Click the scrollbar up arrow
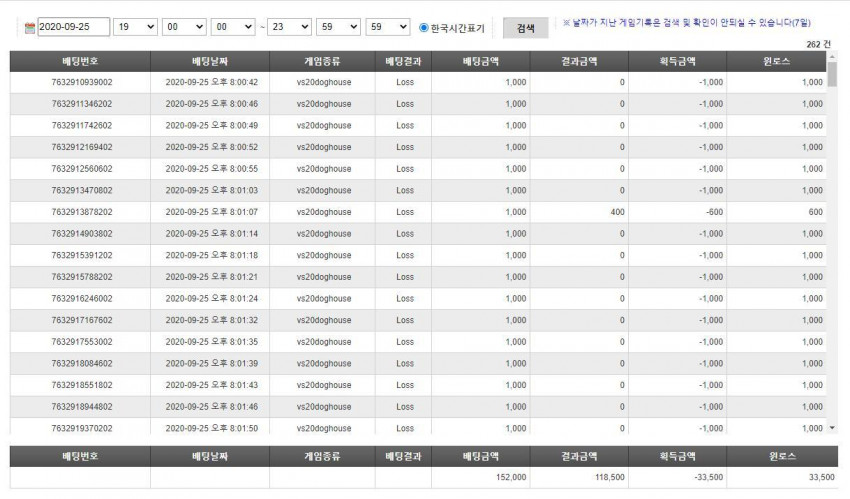Viewport: 850px width, 499px height. click(832, 56)
